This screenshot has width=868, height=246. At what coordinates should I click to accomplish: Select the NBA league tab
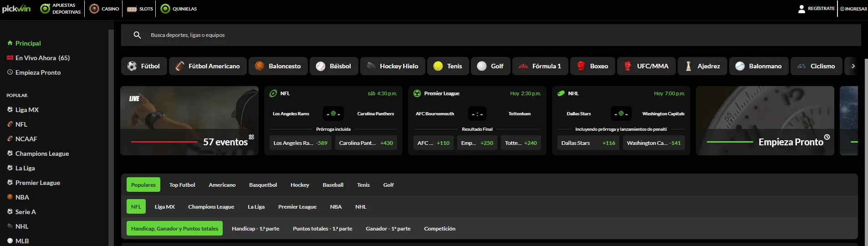point(336,206)
